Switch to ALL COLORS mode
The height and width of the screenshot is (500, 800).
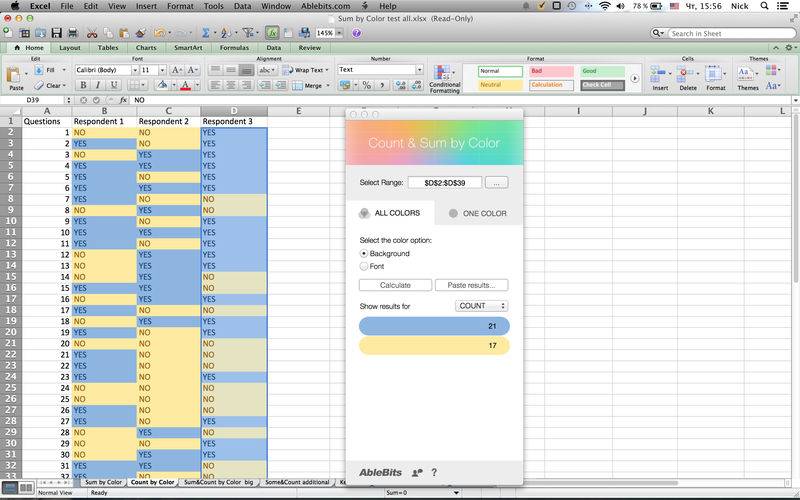(x=390, y=213)
